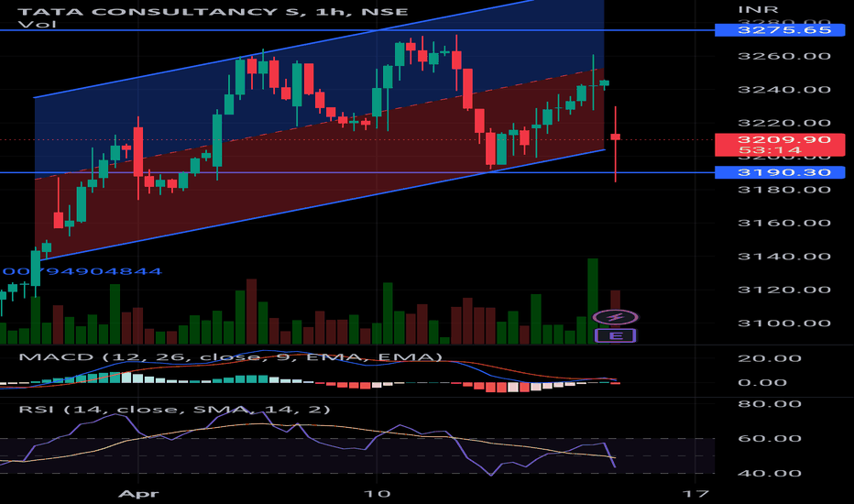
Task: Click the 3180.00 price scale value
Action: point(784,190)
